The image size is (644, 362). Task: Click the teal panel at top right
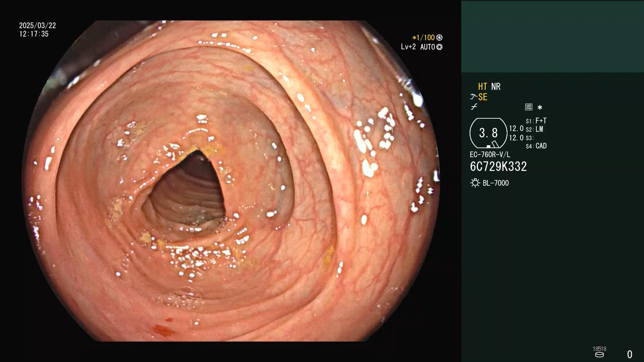click(552, 36)
